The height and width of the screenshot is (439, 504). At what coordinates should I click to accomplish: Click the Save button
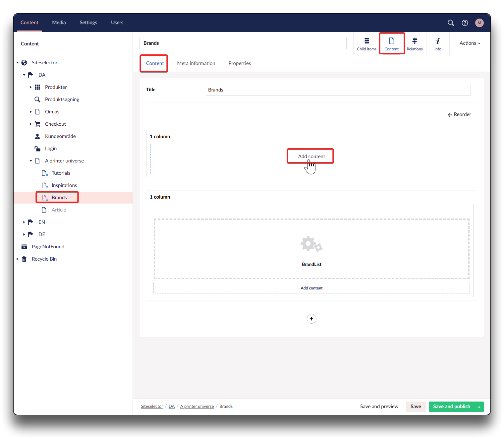[416, 407]
